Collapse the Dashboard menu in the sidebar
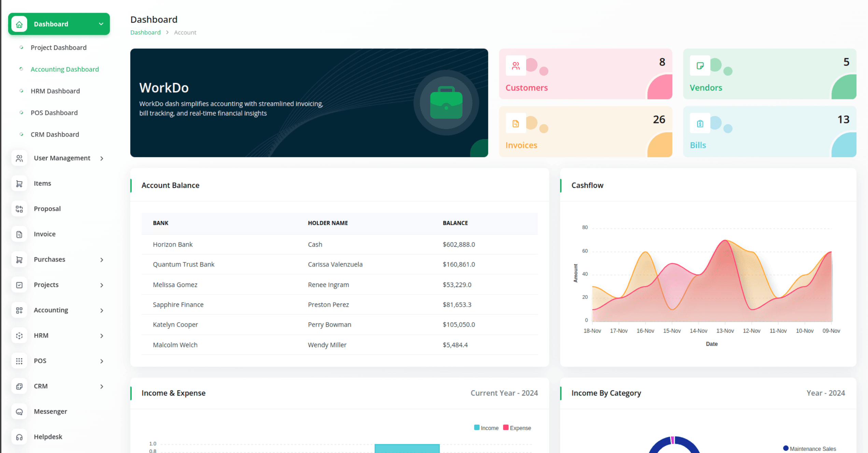The image size is (868, 453). coord(101,24)
